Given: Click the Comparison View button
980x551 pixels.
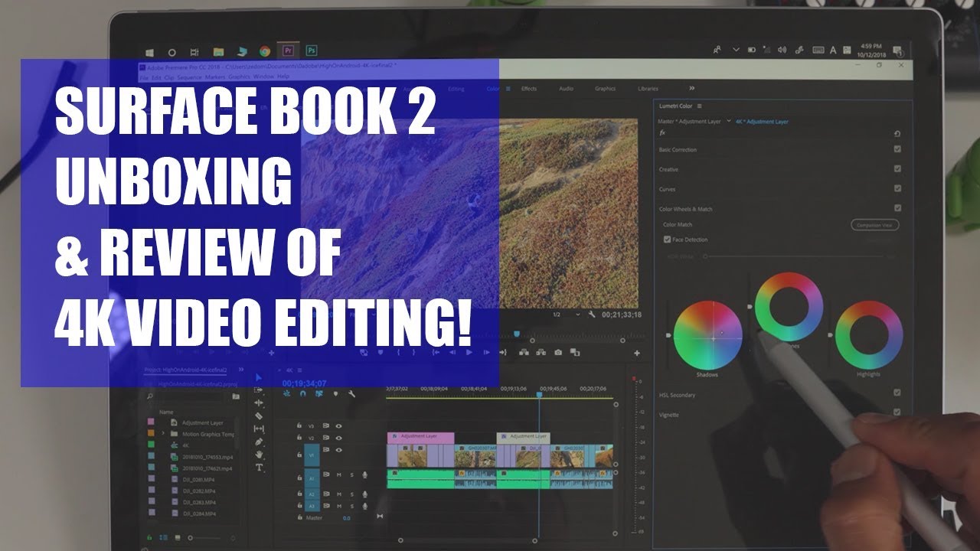Looking at the screenshot, I should point(874,225).
